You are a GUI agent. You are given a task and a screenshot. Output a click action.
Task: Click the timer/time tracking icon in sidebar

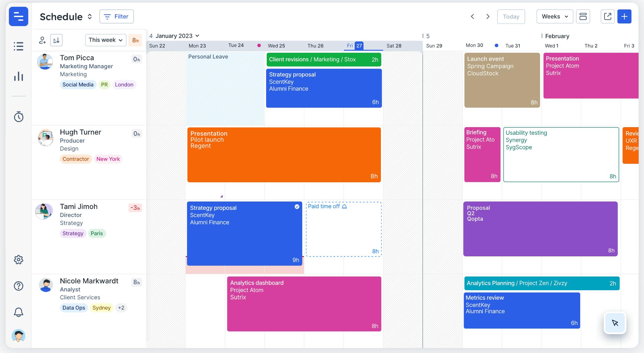(x=18, y=116)
